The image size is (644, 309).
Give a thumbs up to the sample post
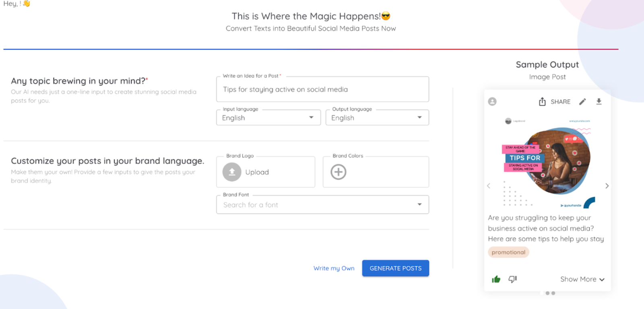point(495,279)
